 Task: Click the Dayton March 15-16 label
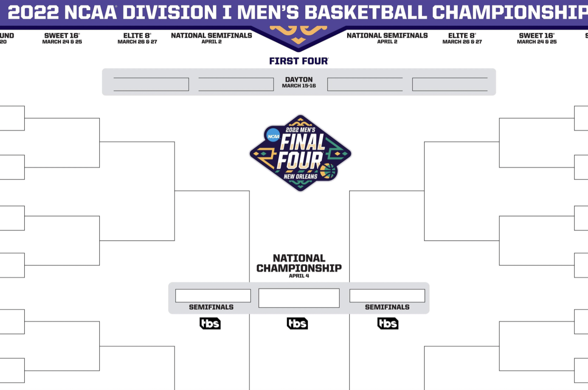coord(299,82)
